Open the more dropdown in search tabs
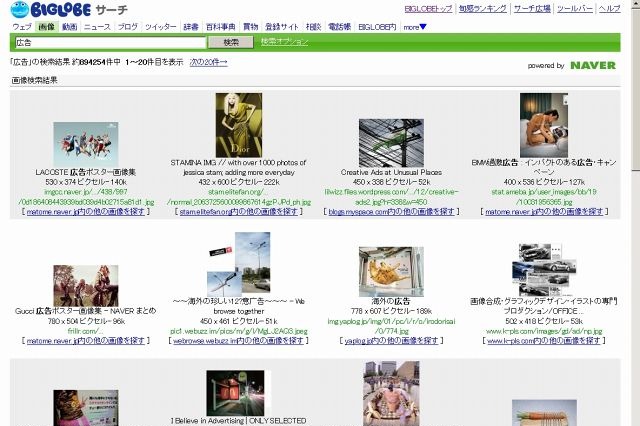 (x=415, y=27)
